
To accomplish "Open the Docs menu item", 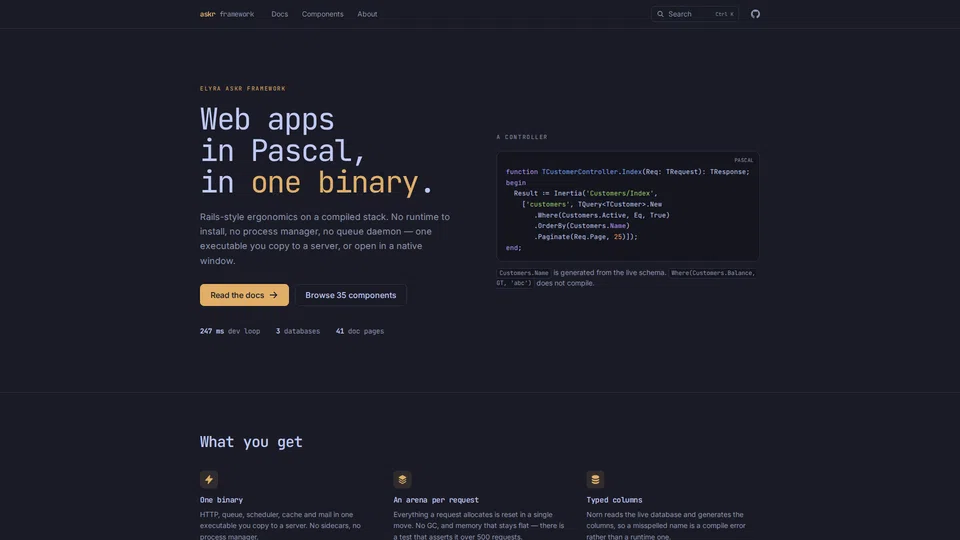I will [279, 14].
